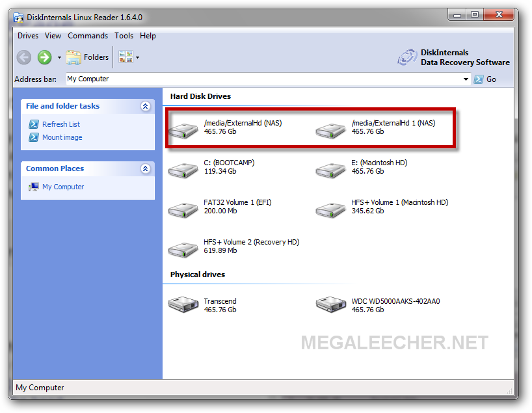532x413 pixels.
Task: Click the DiskInternals Linux Reader title bar icon
Action: (x=18, y=18)
